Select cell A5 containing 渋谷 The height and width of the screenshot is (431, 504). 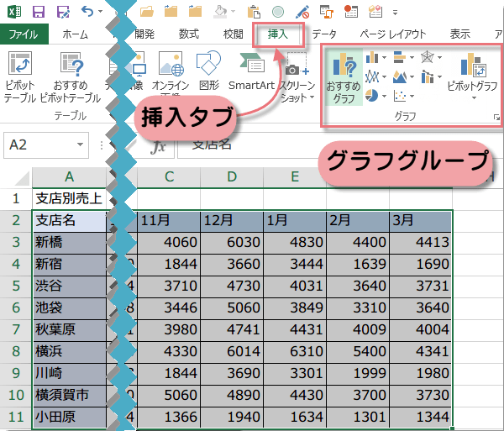(70, 285)
